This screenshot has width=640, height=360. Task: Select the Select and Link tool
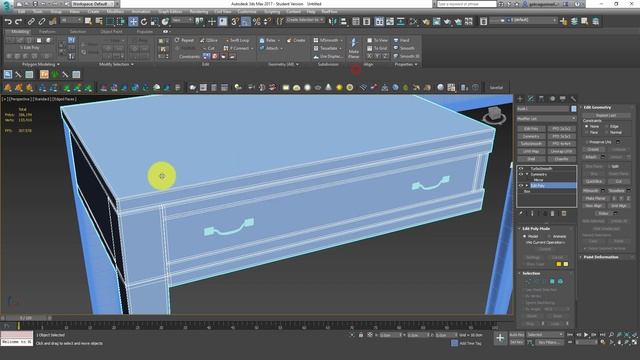click(x=31, y=21)
